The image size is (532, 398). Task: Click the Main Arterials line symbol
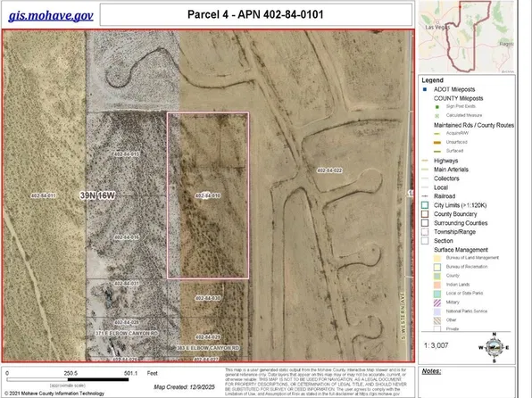point(425,170)
